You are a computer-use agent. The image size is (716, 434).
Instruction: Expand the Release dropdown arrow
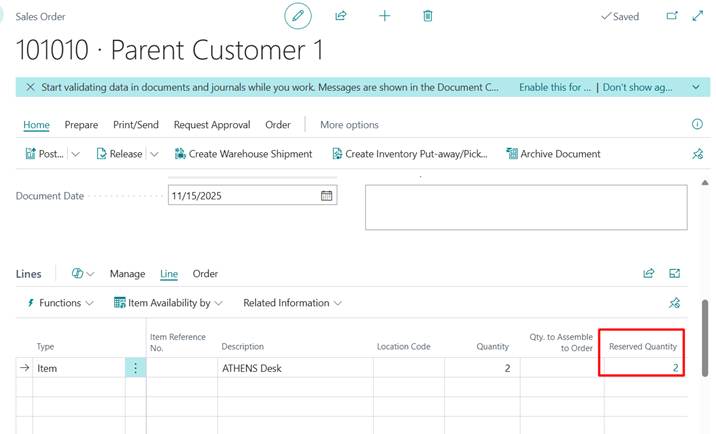pyautogui.click(x=153, y=154)
